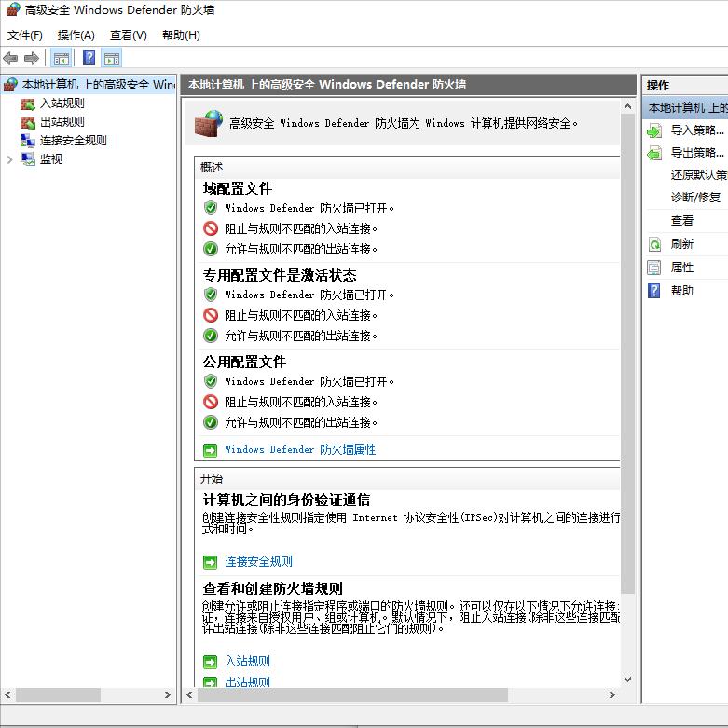Click 导入策略... in the actions pane
The image size is (728, 728).
point(697,130)
